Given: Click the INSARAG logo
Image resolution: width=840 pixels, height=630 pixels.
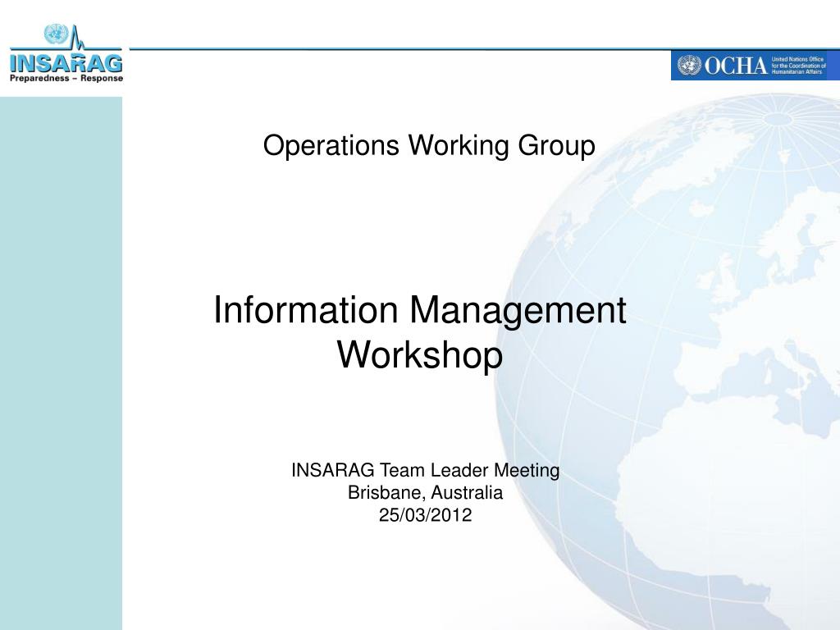Looking at the screenshot, I should point(66,53).
